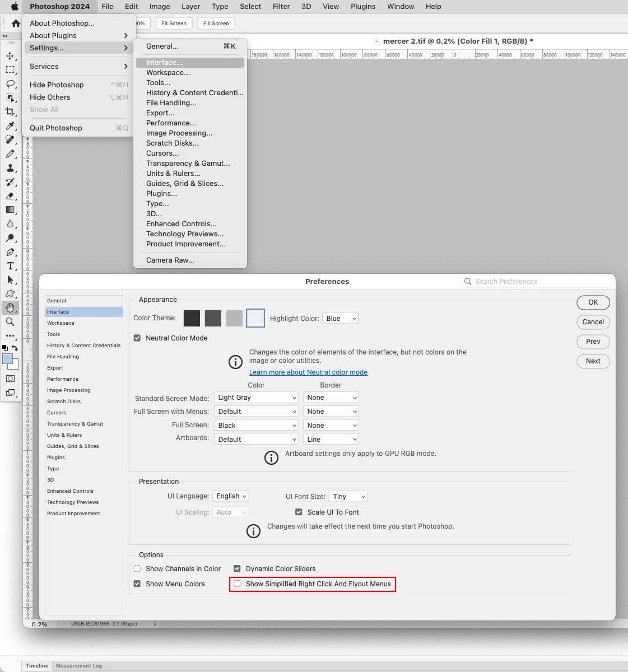This screenshot has width=628, height=672.
Task: Open the File menu
Action: click(x=108, y=7)
